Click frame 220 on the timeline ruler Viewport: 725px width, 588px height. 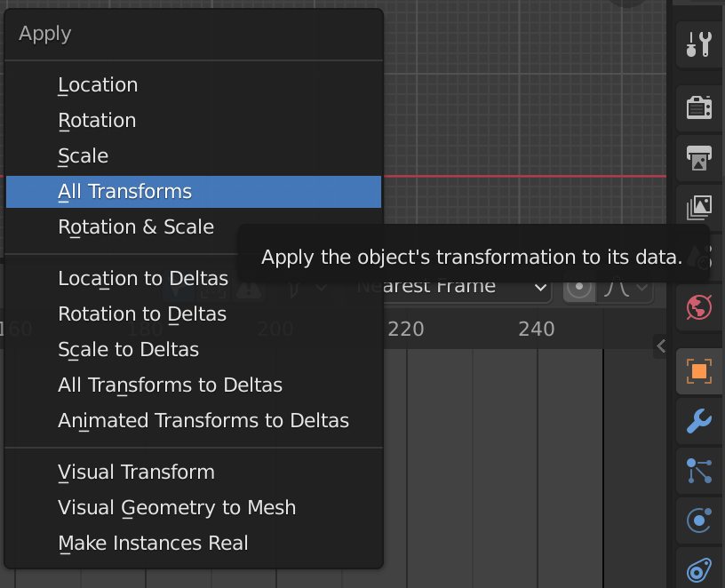click(x=406, y=330)
